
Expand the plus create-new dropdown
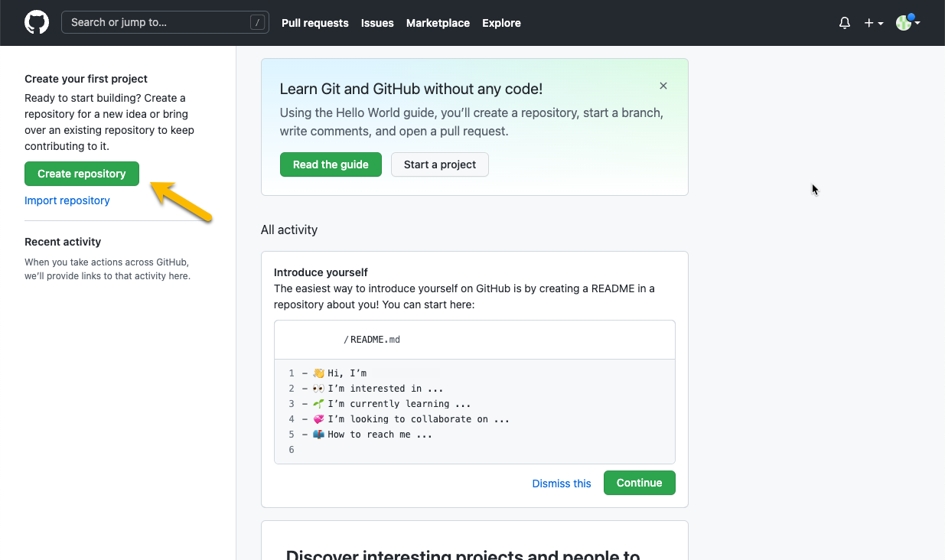pyautogui.click(x=874, y=23)
